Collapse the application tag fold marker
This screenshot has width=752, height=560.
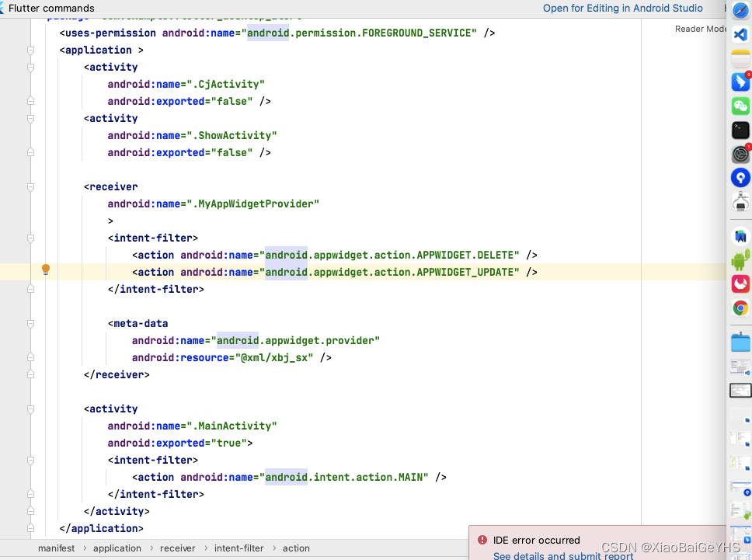click(x=31, y=50)
